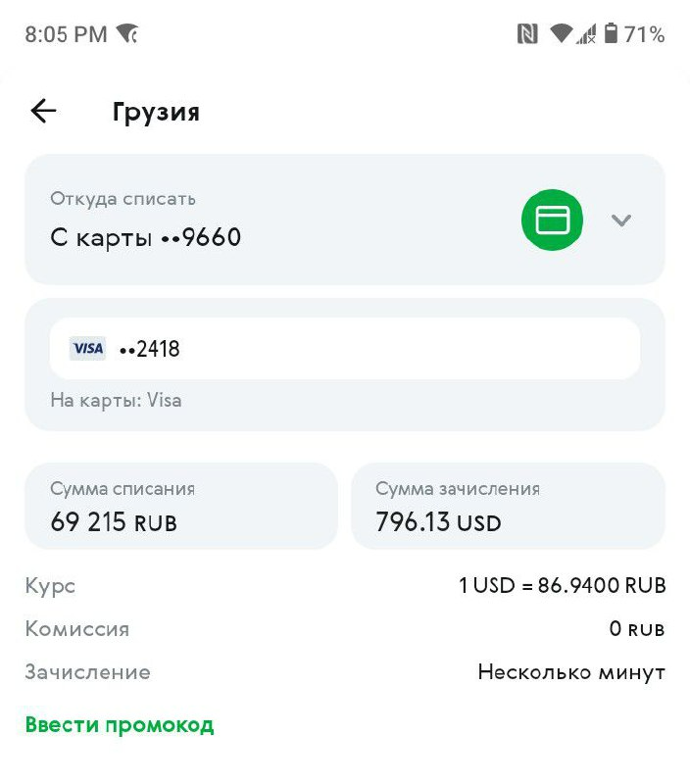Tap the exchange rate 1 USD value

(562, 586)
